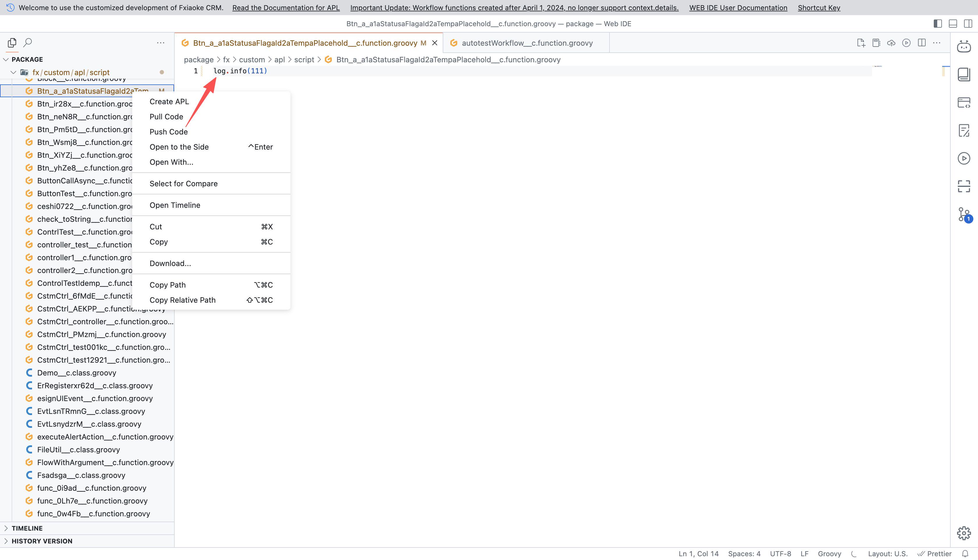Open the source control icon with badge

964,214
